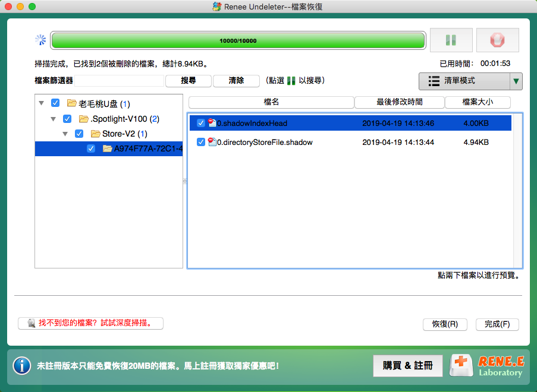The width and height of the screenshot is (537, 392).
Task: Open the view-mode dropdown arrow next to 清單模式
Action: (516, 81)
